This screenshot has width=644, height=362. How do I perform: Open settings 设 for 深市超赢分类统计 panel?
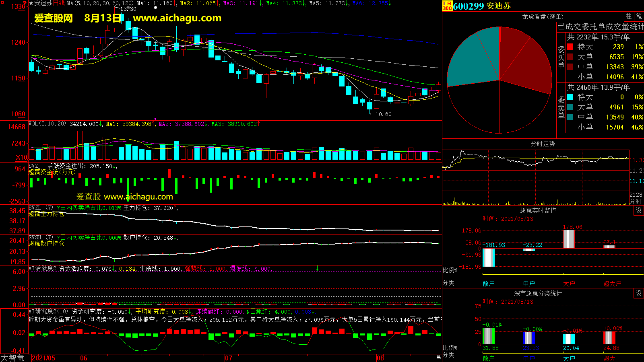tap(638, 293)
